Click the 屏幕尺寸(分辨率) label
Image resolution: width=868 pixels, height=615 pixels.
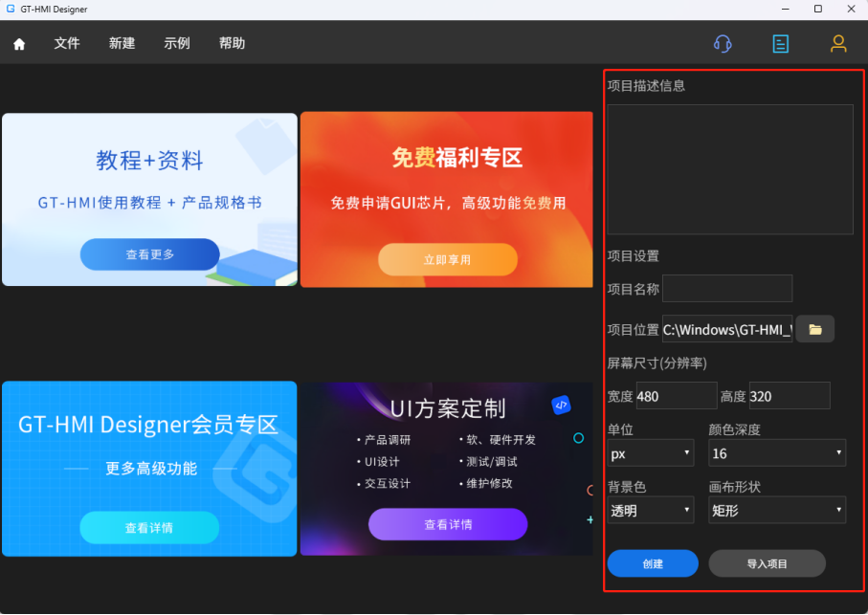click(657, 362)
